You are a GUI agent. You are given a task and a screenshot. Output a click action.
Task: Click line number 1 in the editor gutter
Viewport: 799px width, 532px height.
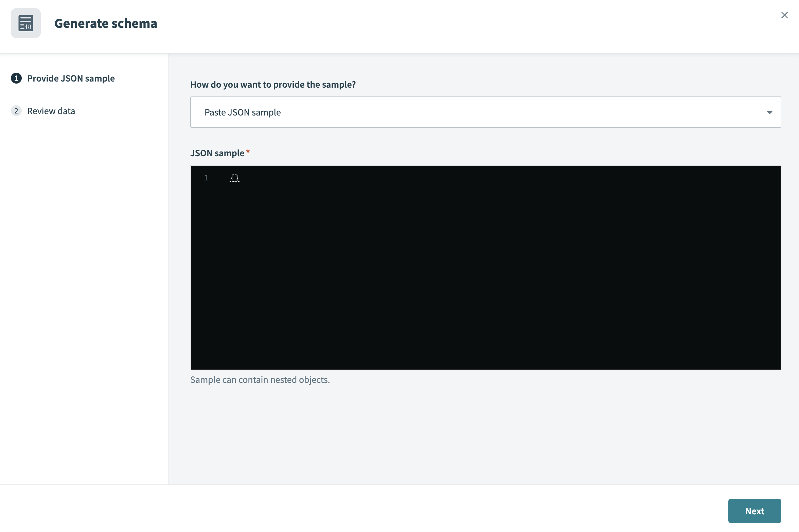coord(206,178)
